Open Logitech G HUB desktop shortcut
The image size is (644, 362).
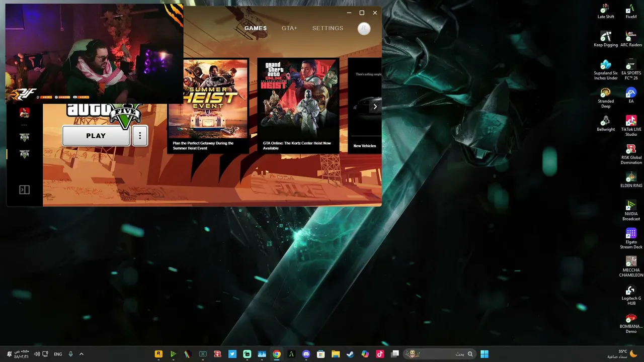[x=631, y=295]
